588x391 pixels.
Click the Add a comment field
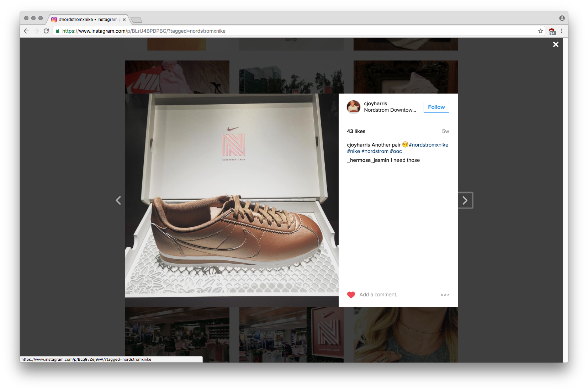coord(380,295)
